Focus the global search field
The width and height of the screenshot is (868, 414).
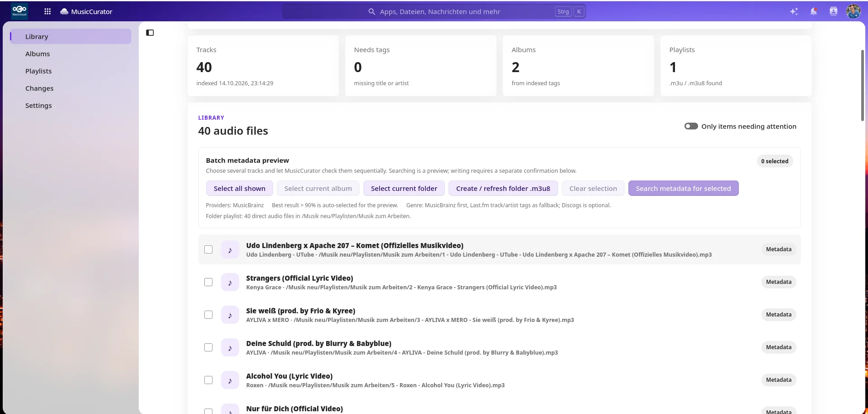434,11
